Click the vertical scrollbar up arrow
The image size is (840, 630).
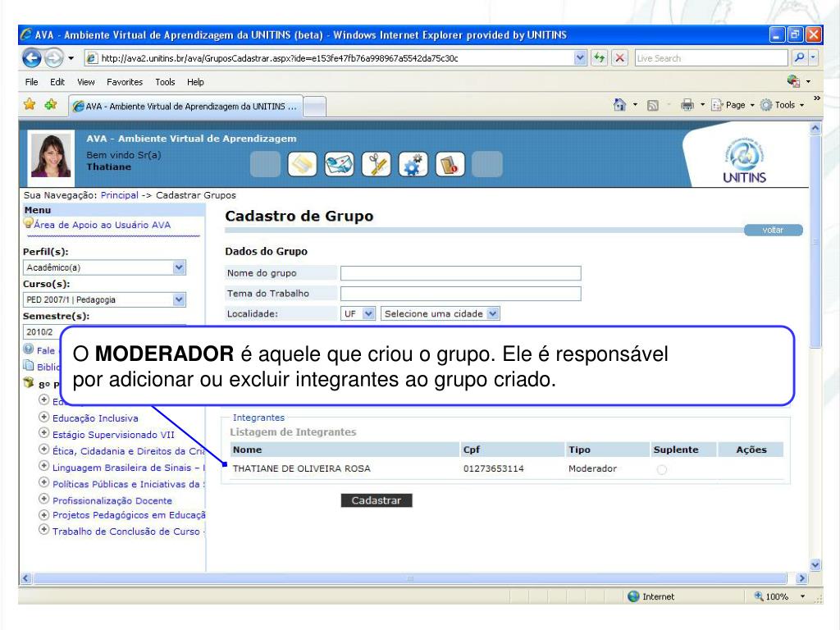[815, 129]
